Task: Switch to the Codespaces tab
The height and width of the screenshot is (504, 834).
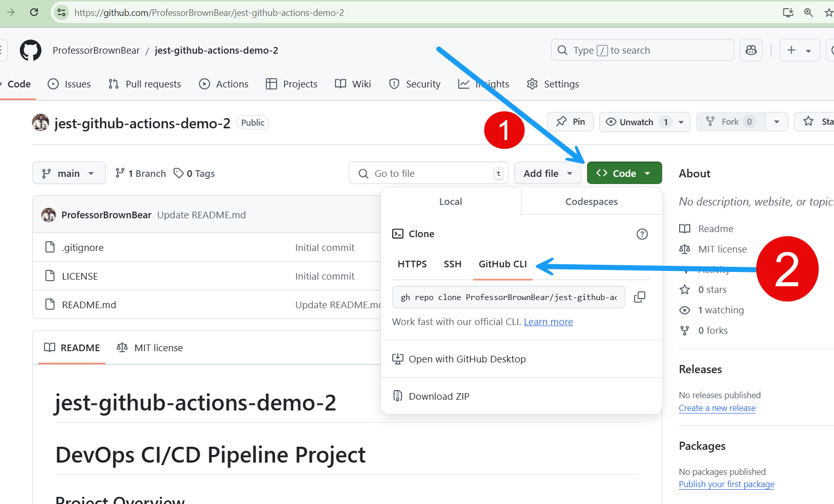Action: 591,201
